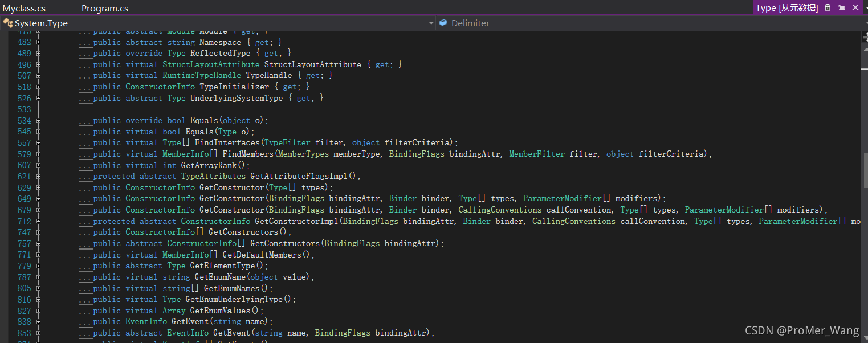Expand outlining node at line 482
This screenshot has height=343, width=868.
coord(38,42)
